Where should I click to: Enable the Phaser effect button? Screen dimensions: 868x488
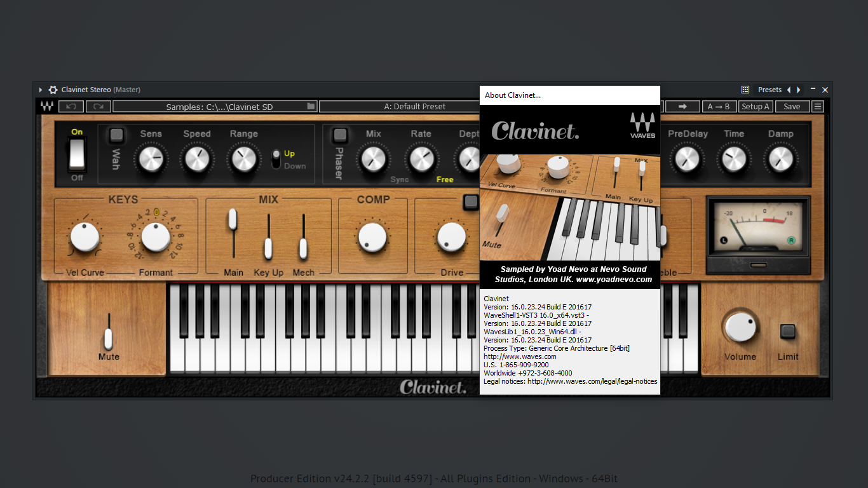pyautogui.click(x=341, y=135)
